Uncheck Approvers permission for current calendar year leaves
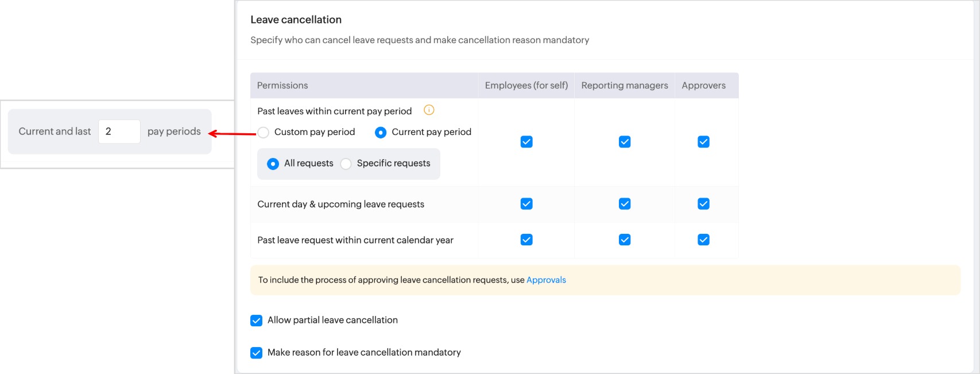The width and height of the screenshot is (980, 374). [x=703, y=240]
